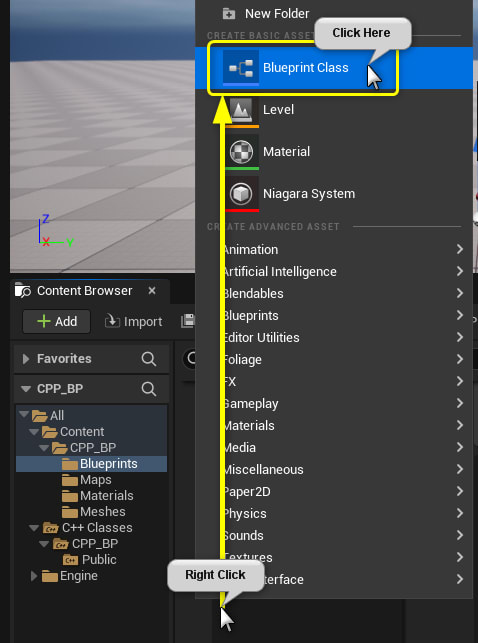Click the Niagara System icon
The height and width of the screenshot is (643, 478).
[242, 194]
